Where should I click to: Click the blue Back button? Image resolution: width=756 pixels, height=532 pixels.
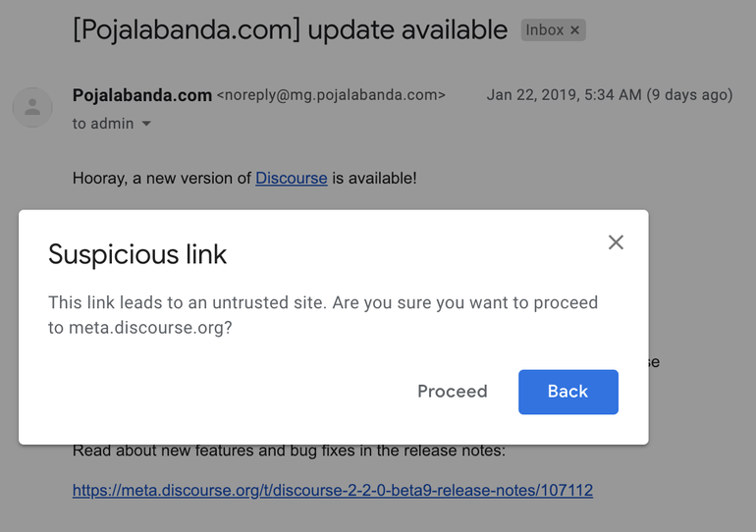(x=567, y=392)
